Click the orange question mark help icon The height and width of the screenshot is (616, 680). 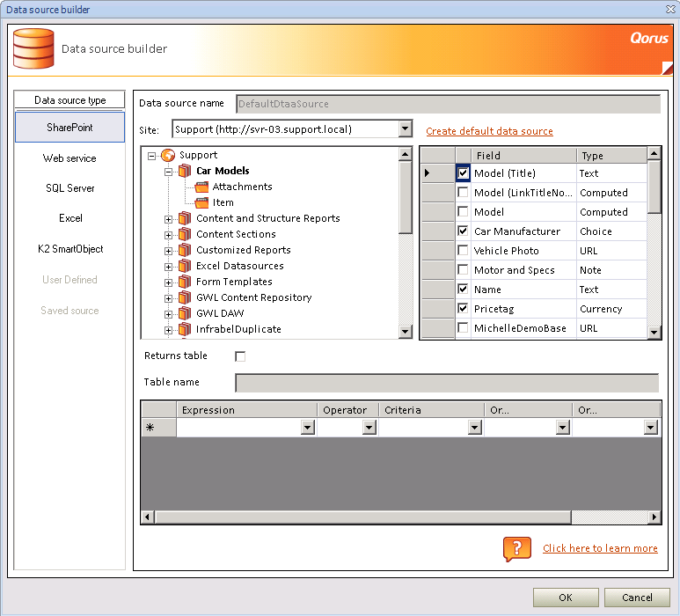tap(517, 549)
